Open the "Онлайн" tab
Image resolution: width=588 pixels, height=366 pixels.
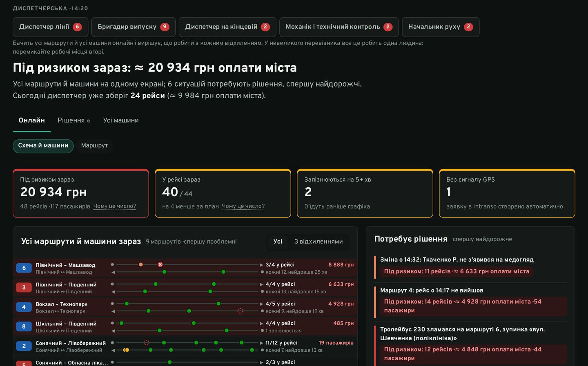click(32, 120)
